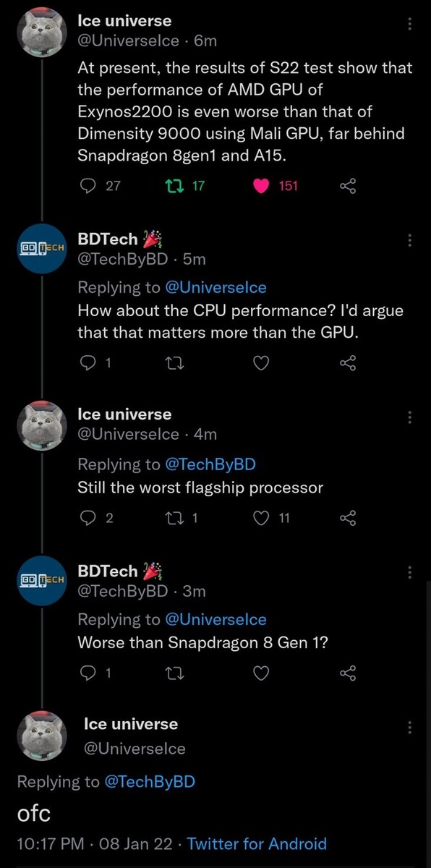The image size is (431, 868).
Task: Reply to 'Worse than Snapdragon 8 Gen 1?'
Action: coord(89,673)
